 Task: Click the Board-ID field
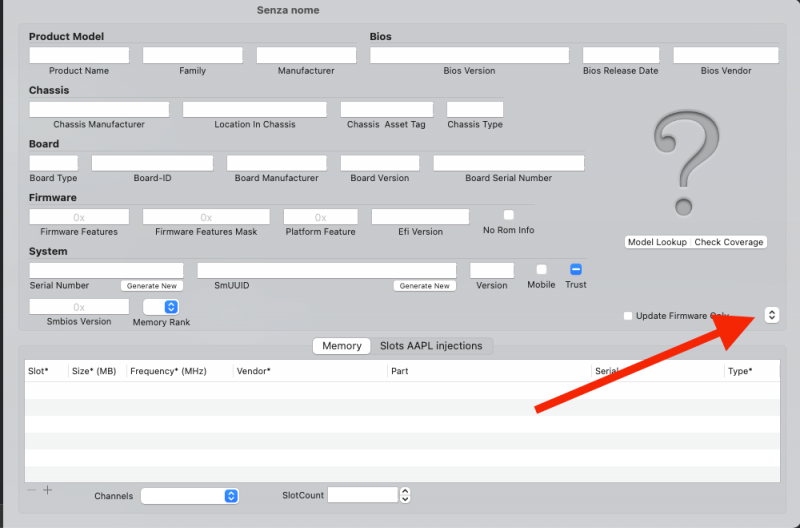click(153, 163)
